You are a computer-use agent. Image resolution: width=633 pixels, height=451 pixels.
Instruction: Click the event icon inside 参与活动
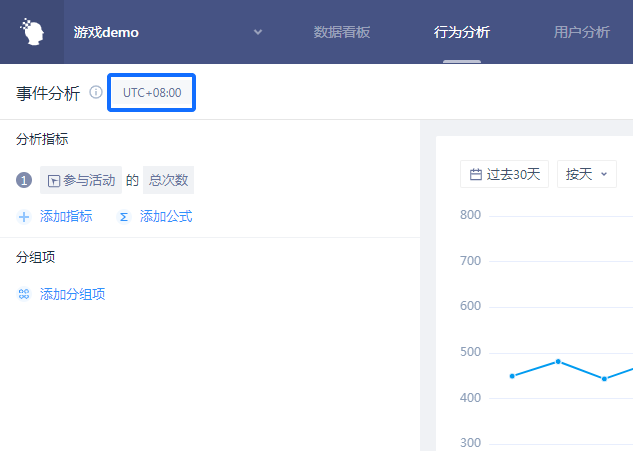(54, 182)
